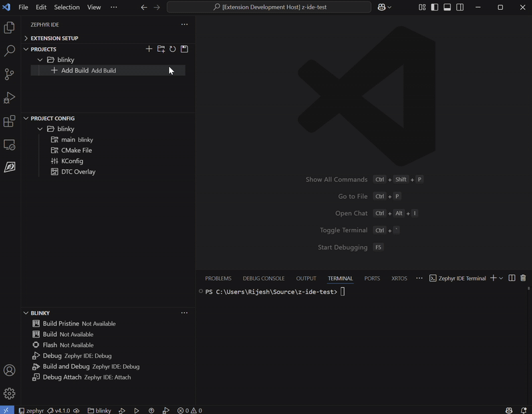The width and height of the screenshot is (532, 414).
Task: Kill terminal with the trash icon
Action: point(523,278)
